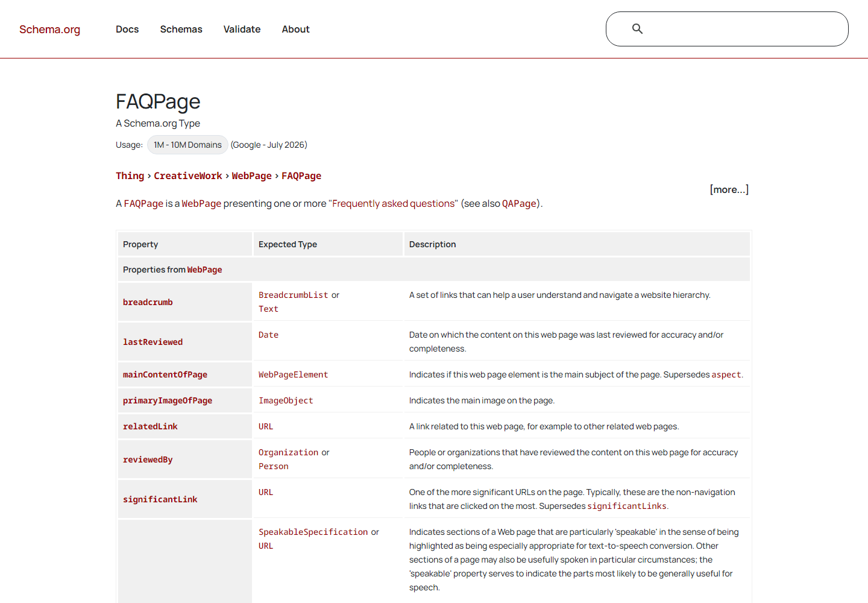868x603 pixels.
Task: Click the 1M - 10M Domains usage badge
Action: click(187, 145)
